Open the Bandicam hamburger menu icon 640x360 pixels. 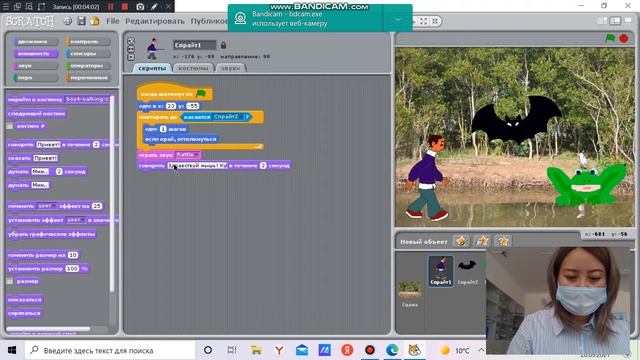coord(6,7)
